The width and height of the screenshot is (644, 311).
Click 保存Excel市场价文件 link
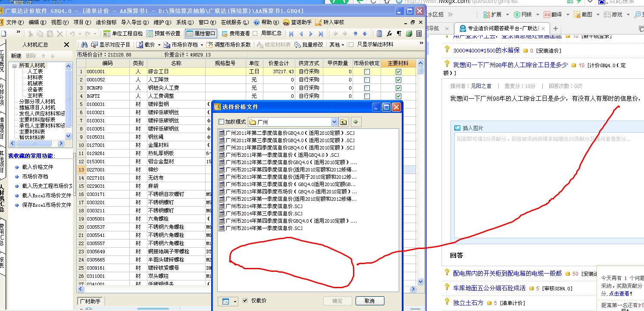click(x=47, y=205)
